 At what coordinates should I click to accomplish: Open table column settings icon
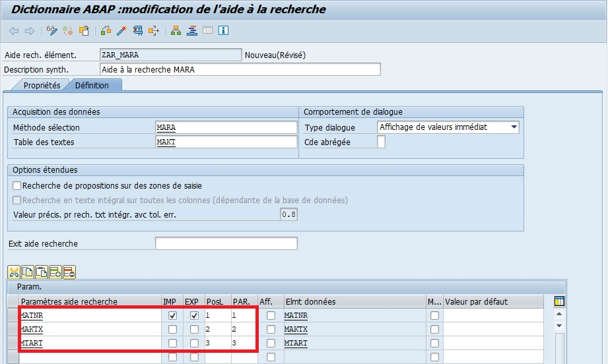559,301
